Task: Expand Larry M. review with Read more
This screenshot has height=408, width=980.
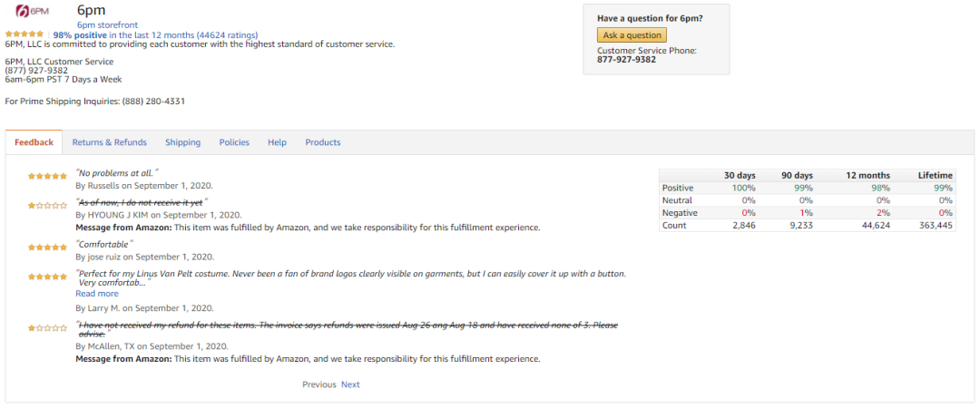Action: tap(97, 294)
